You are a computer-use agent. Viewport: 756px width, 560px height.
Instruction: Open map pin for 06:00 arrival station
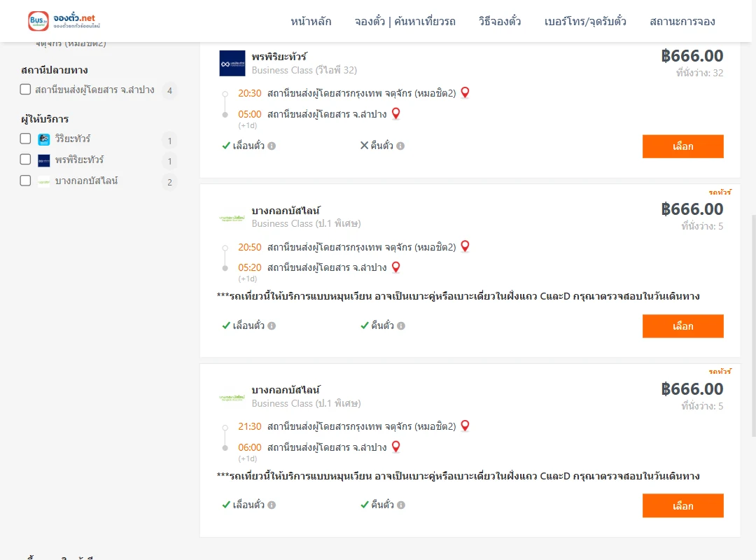[x=395, y=447]
